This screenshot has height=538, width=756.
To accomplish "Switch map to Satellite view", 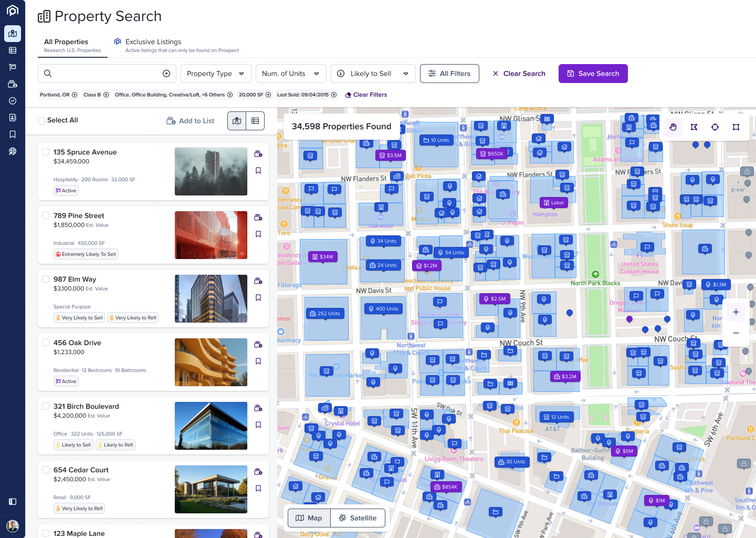I will pyautogui.click(x=358, y=518).
